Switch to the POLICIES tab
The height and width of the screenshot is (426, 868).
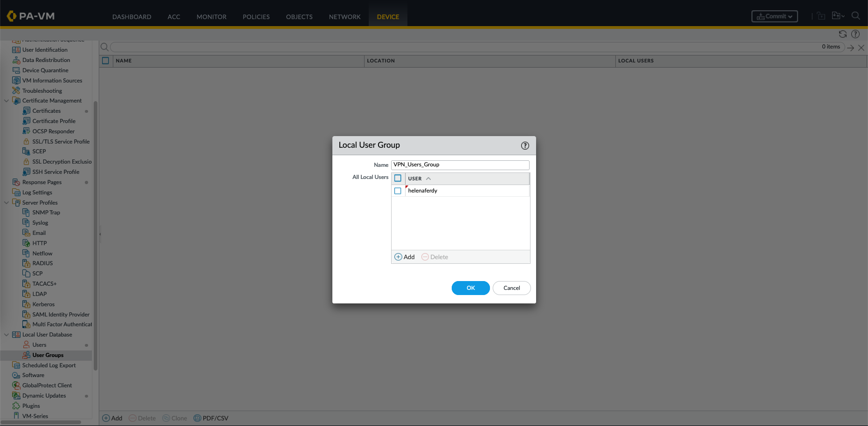(x=256, y=17)
